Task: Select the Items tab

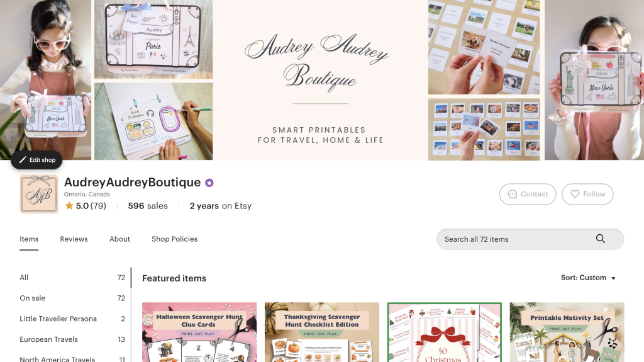Action: pos(29,239)
